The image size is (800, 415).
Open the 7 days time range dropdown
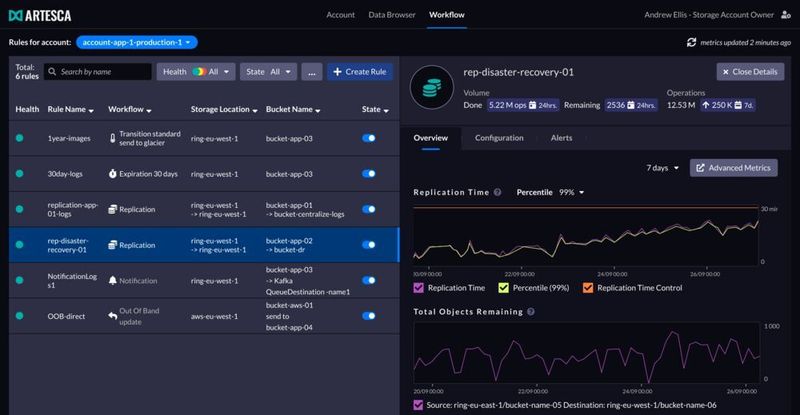point(662,168)
